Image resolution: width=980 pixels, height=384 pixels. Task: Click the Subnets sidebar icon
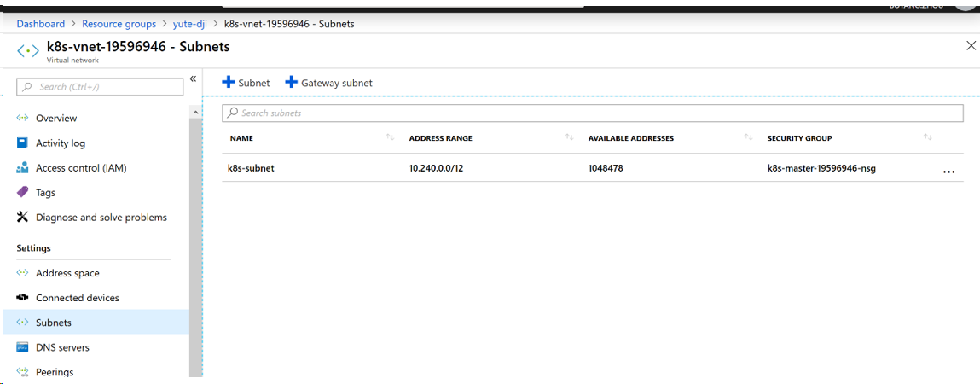click(x=22, y=323)
